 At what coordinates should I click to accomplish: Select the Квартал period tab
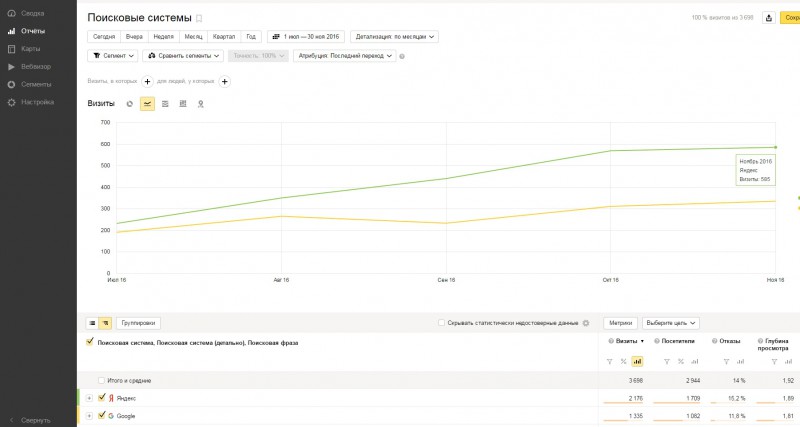[x=223, y=36]
